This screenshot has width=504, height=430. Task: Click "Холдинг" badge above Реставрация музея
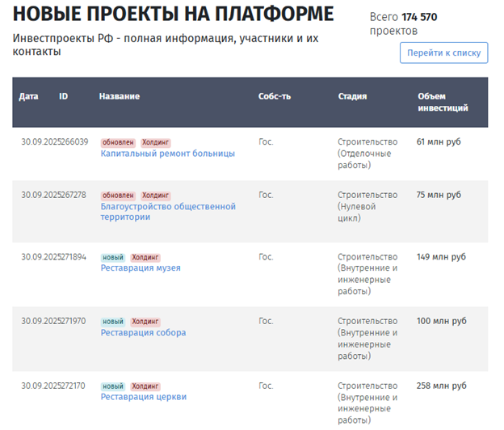coord(145,257)
